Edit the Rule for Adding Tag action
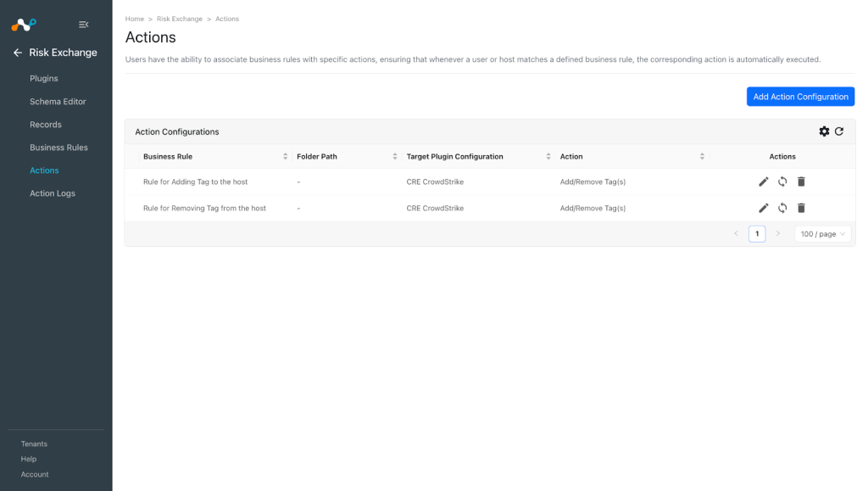868x491 pixels. click(x=764, y=181)
